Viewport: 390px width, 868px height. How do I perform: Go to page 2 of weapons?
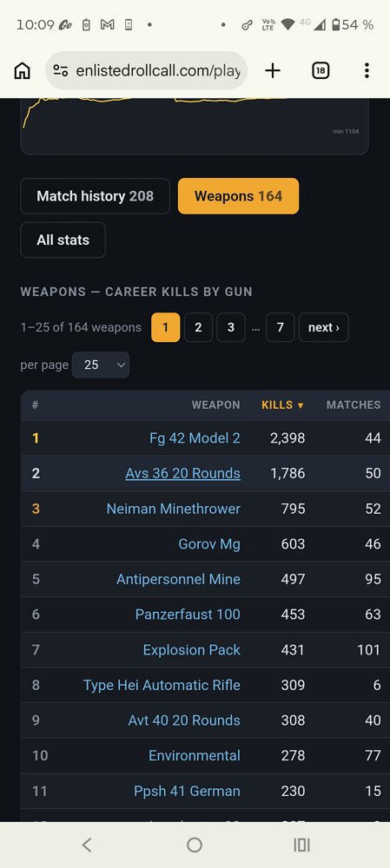tap(198, 327)
